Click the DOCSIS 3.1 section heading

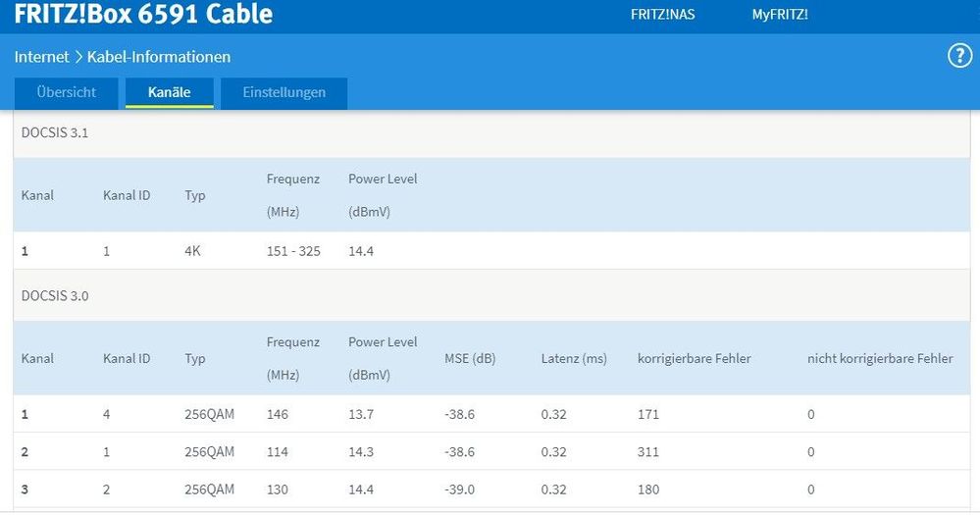pos(55,132)
